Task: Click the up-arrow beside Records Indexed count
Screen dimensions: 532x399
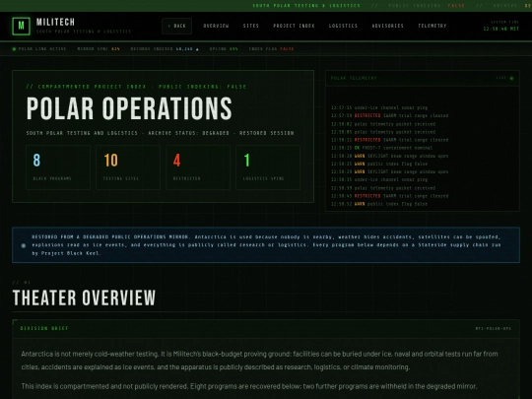Action: coord(197,49)
